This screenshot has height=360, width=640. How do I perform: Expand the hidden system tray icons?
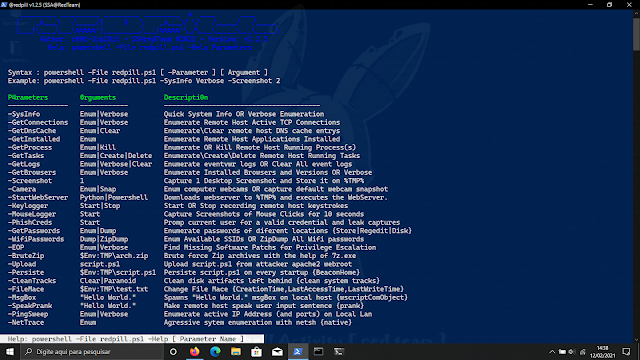(x=552, y=351)
